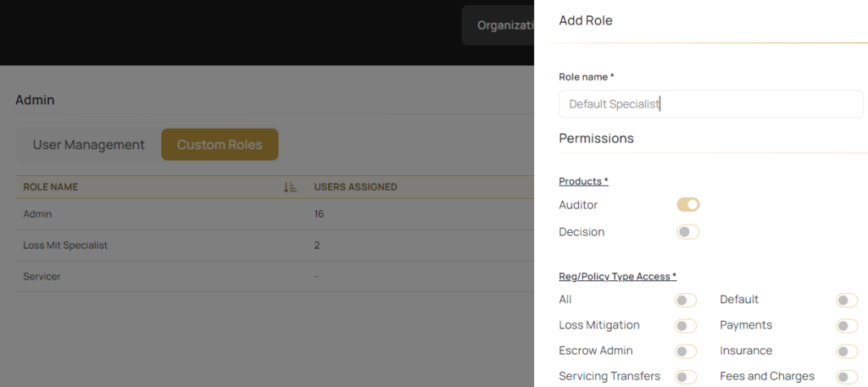Switch to the User Management tab

[89, 145]
